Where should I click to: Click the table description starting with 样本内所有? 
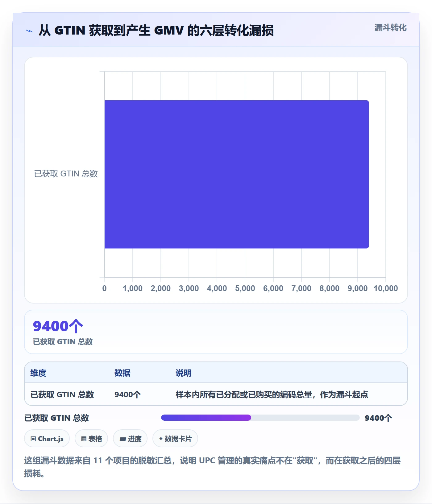click(x=272, y=395)
